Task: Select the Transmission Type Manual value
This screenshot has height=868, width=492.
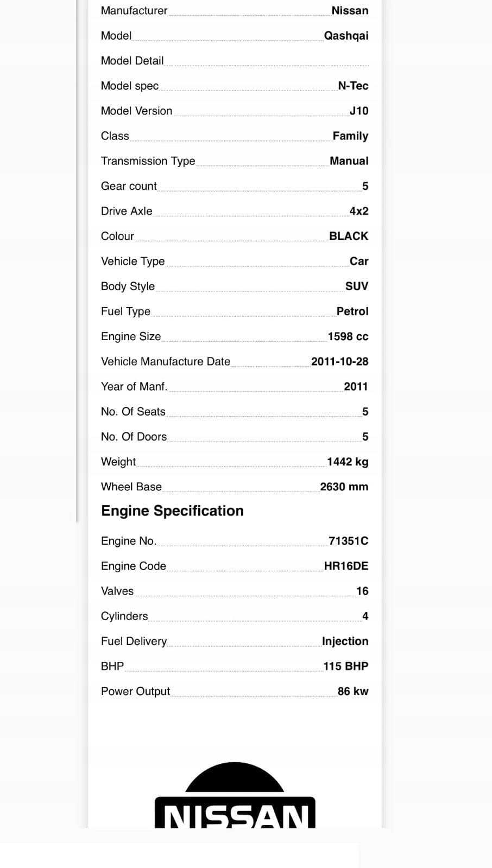Action: coord(349,161)
